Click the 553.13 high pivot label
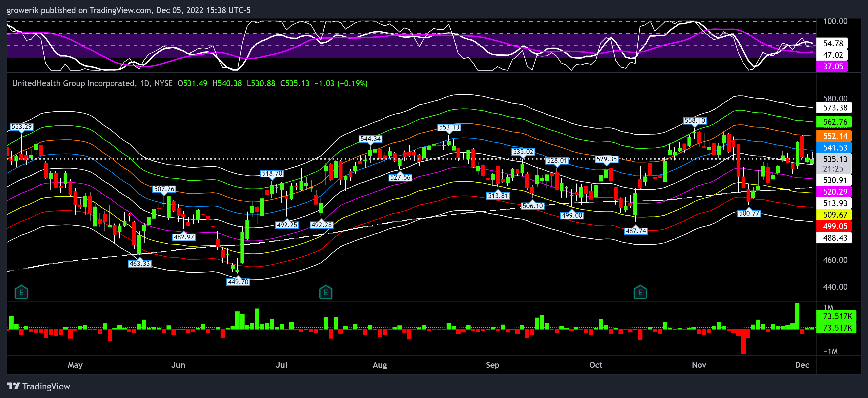 pyautogui.click(x=449, y=127)
